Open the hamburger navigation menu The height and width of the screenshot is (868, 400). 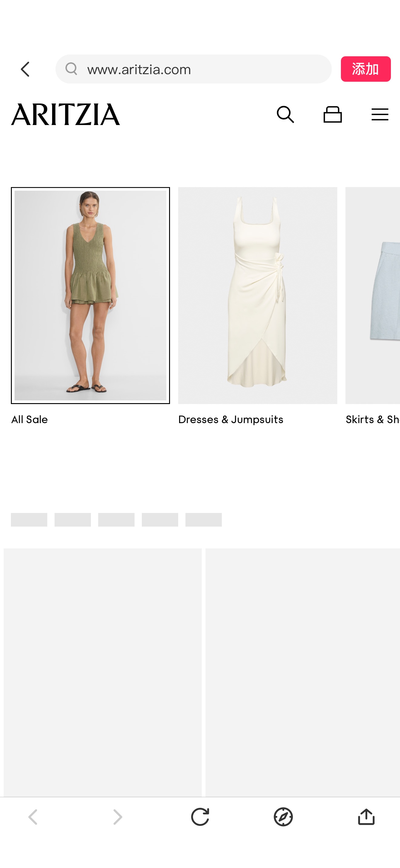click(x=380, y=115)
